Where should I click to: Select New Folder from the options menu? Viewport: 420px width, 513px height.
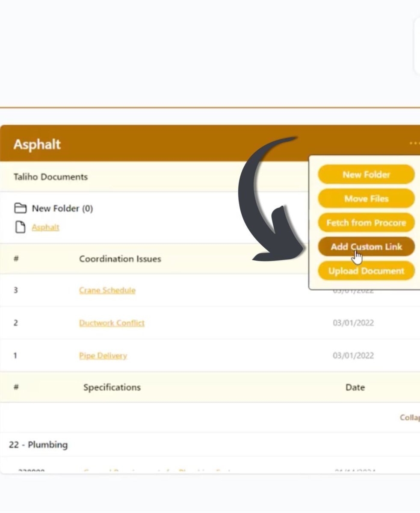[366, 174]
